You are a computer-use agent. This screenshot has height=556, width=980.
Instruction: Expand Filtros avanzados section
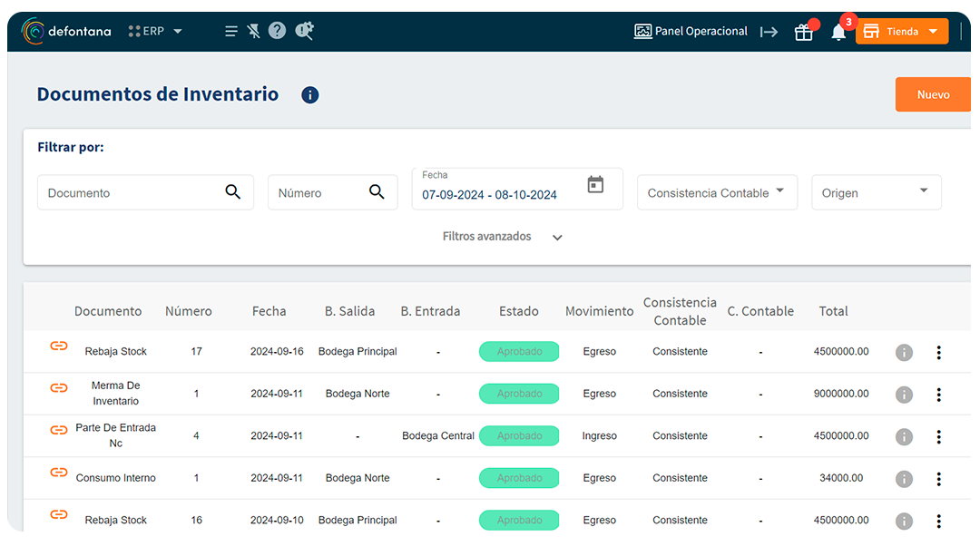[502, 237]
